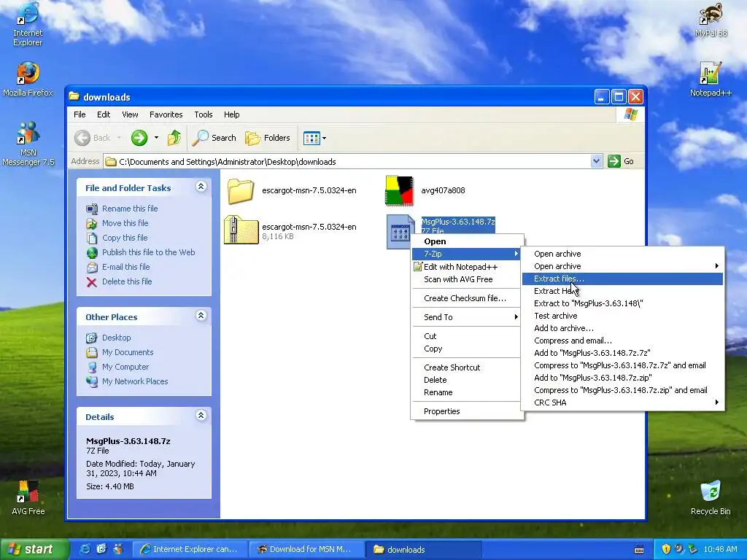Switch to Internet Explorer taskbar button
The image size is (747, 560).
(x=190, y=550)
